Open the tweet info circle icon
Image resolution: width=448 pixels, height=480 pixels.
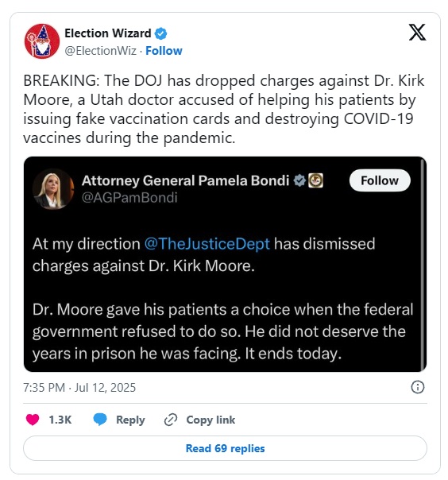[x=418, y=387]
